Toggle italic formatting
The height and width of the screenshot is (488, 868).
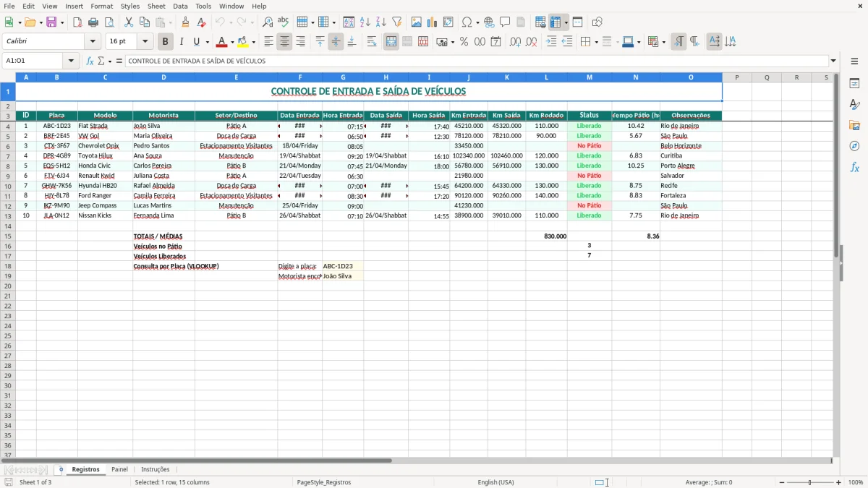point(181,42)
